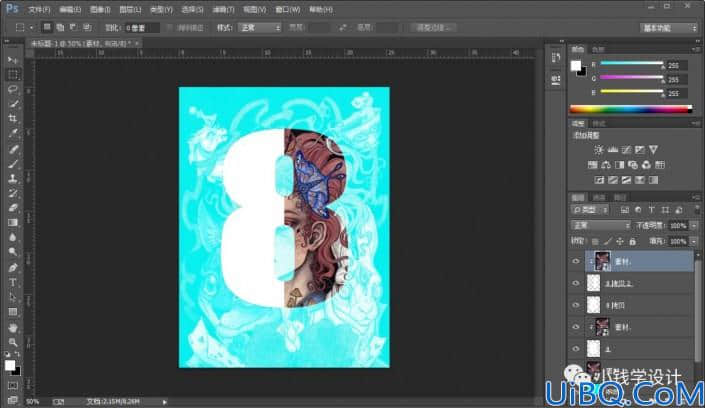Close the document tab
705x408 pixels.
tap(137, 43)
